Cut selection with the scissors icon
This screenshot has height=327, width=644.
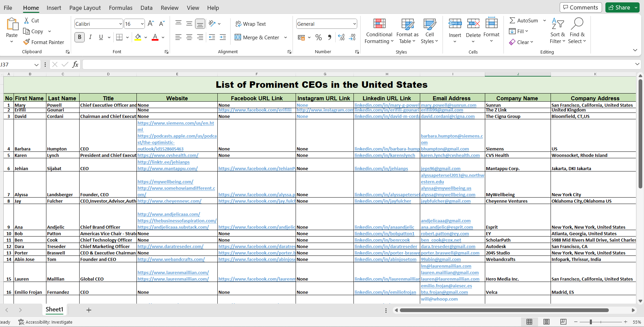pos(26,21)
